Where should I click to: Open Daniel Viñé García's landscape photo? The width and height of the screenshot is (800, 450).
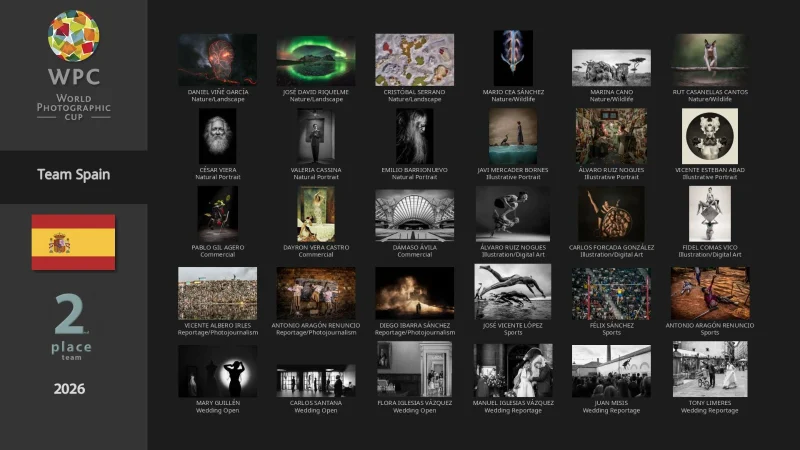[x=217, y=59]
